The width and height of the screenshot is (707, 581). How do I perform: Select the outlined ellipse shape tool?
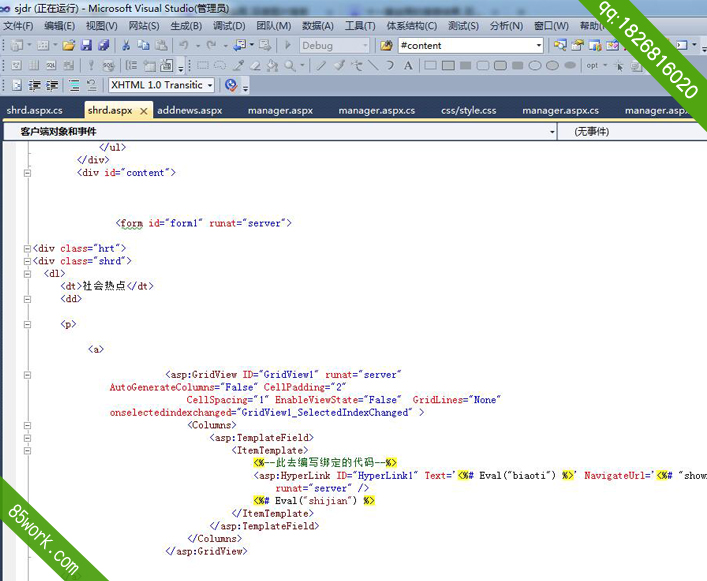pyautogui.click(x=535, y=66)
